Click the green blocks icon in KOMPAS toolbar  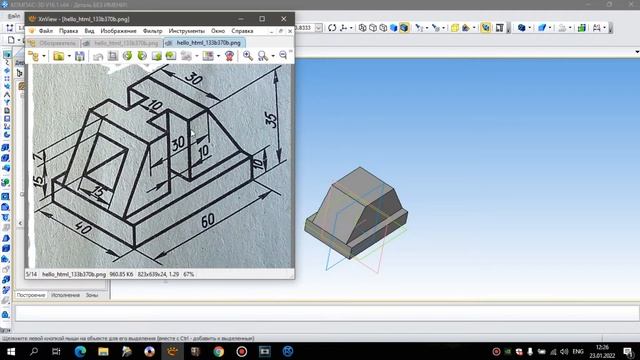tap(582, 28)
